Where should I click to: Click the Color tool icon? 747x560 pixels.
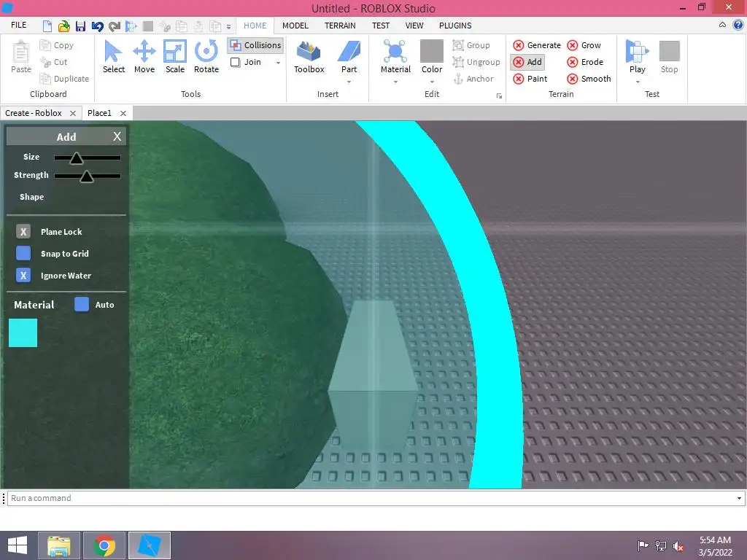pyautogui.click(x=432, y=51)
